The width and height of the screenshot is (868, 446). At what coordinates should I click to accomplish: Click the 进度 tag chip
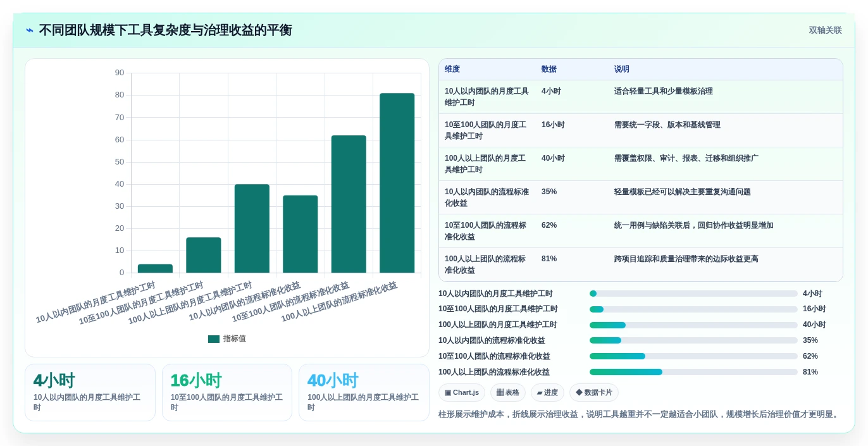pos(547,393)
